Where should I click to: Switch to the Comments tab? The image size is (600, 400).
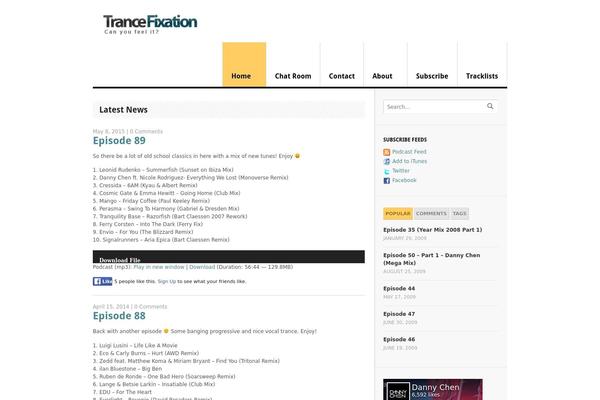coord(431,214)
